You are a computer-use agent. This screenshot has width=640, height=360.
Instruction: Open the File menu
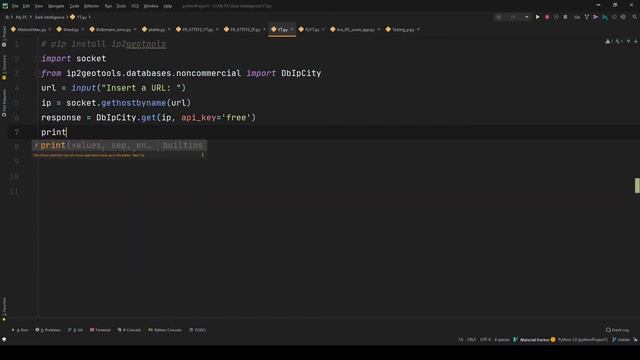[15, 6]
